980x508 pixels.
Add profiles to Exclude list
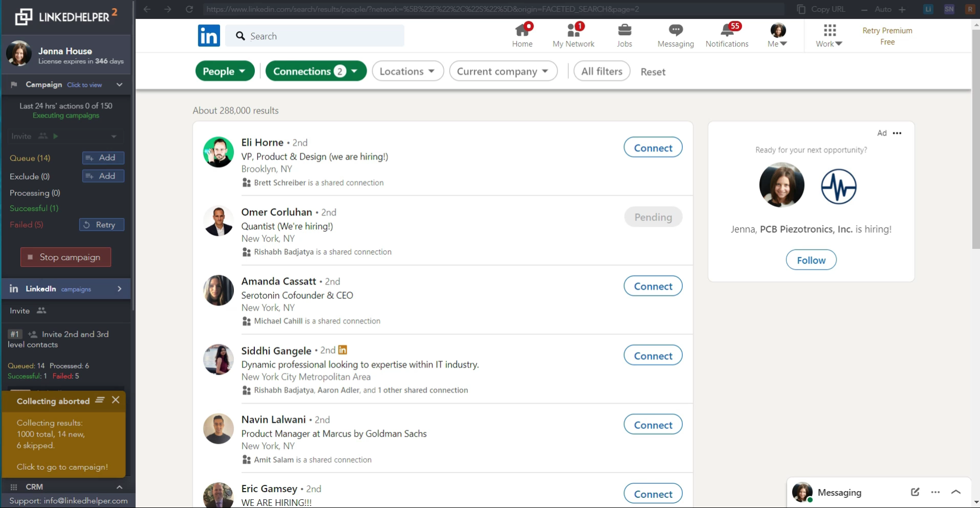(x=103, y=176)
